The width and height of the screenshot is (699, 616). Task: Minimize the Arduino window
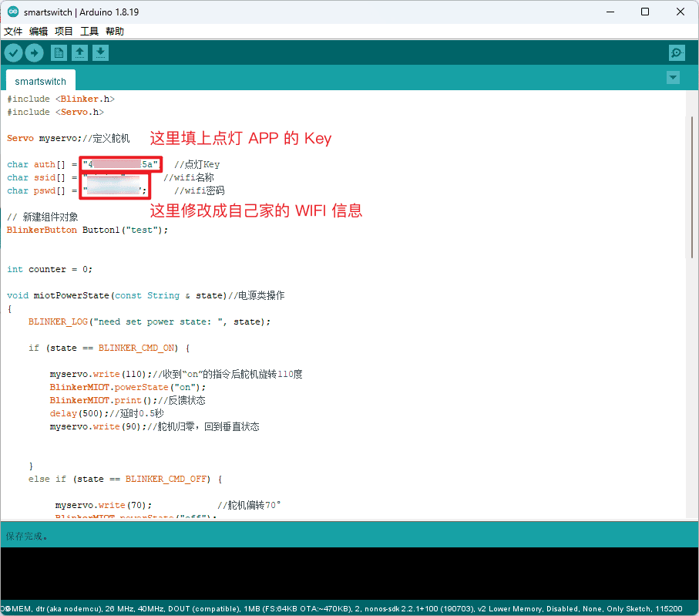(x=610, y=12)
